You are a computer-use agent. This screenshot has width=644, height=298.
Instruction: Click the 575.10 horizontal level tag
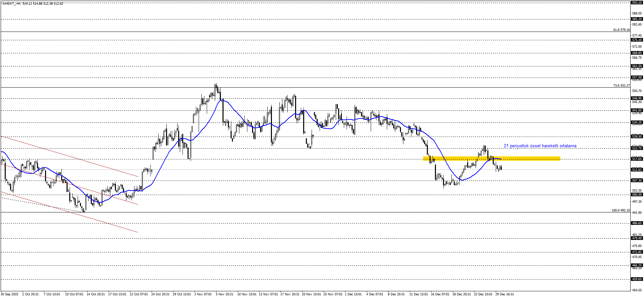pos(637,40)
